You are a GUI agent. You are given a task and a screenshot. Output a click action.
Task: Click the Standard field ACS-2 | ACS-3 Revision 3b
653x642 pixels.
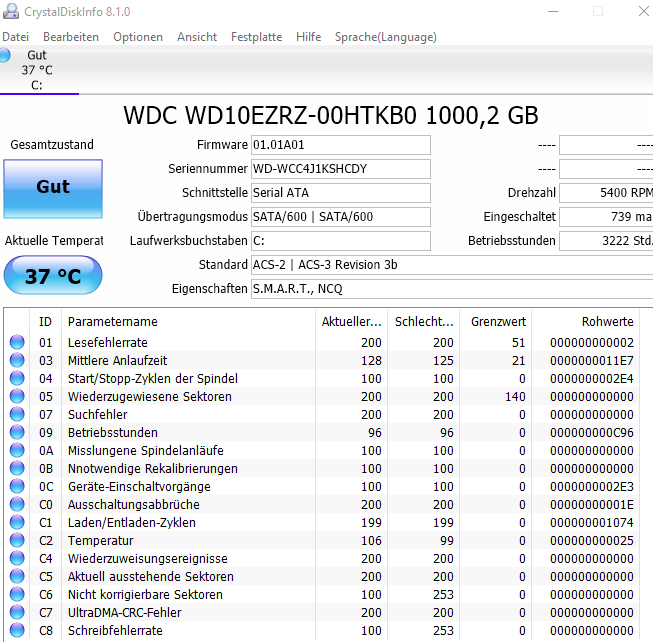pos(452,265)
